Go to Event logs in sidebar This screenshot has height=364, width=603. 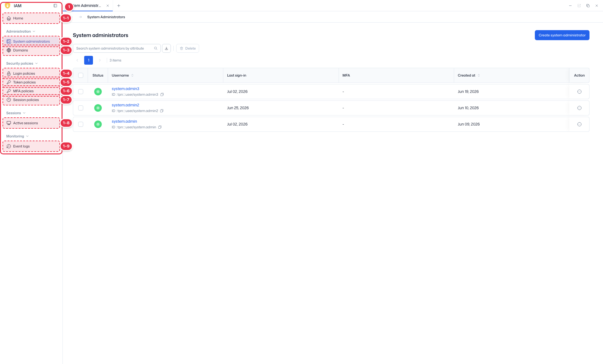(x=31, y=146)
